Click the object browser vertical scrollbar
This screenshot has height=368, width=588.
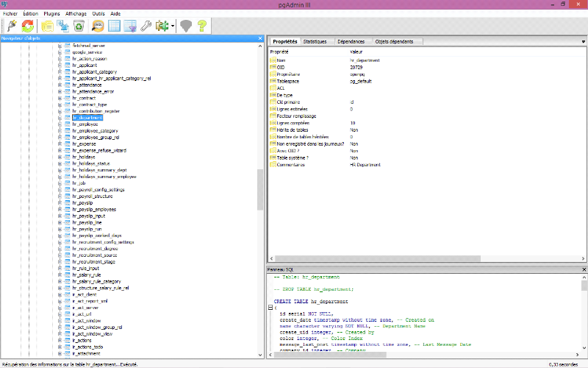259,190
